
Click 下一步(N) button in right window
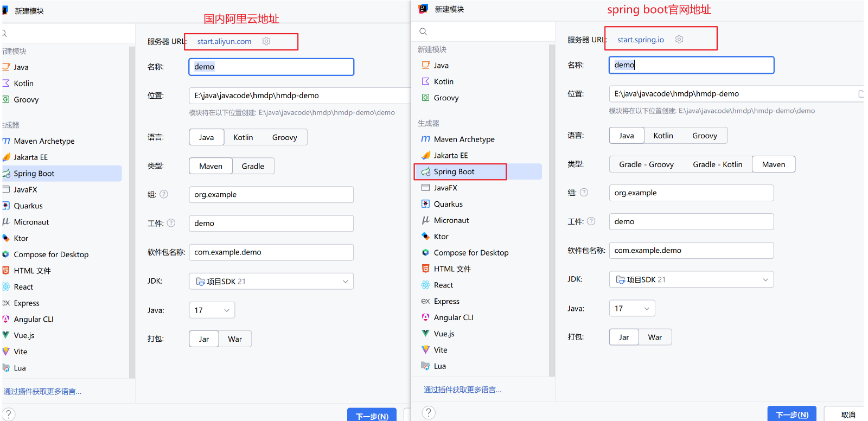click(x=792, y=414)
